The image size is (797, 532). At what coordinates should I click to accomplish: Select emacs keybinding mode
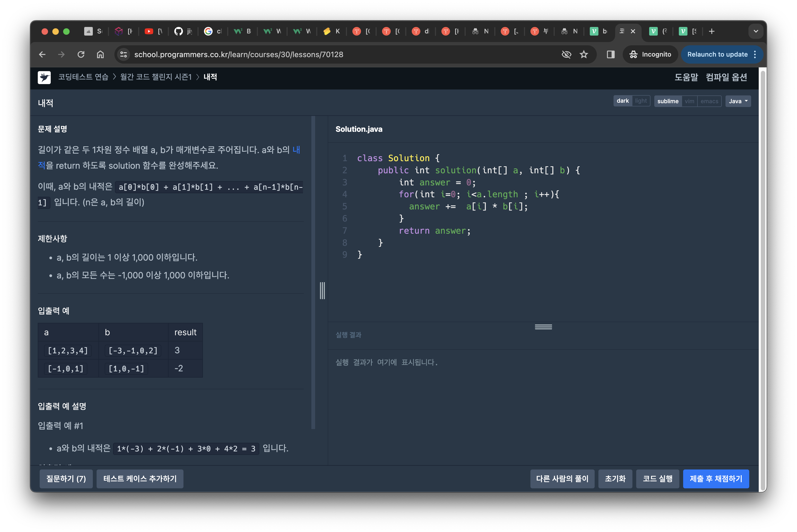(709, 101)
